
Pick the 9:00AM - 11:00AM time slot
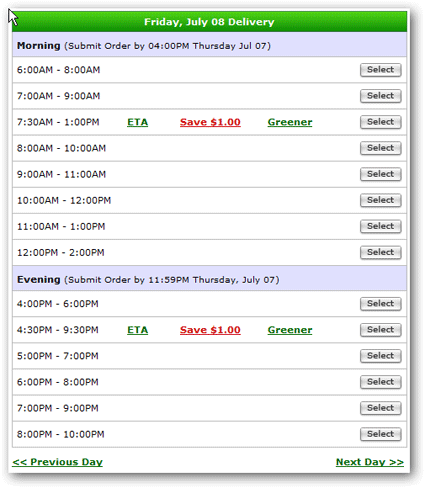(380, 174)
